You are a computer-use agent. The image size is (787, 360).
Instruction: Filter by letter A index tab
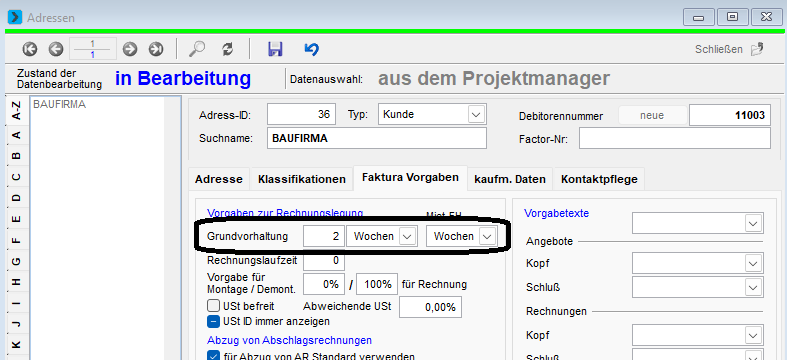pos(17,135)
